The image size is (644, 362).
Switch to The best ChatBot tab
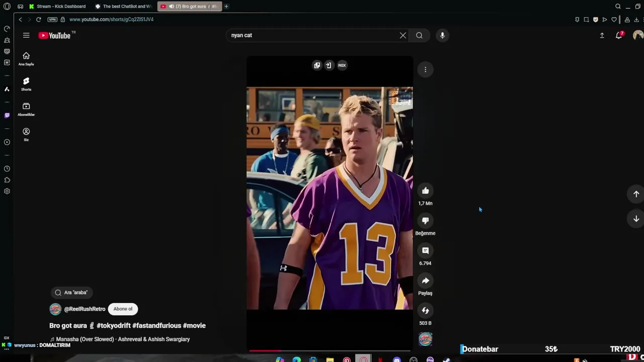(x=123, y=7)
